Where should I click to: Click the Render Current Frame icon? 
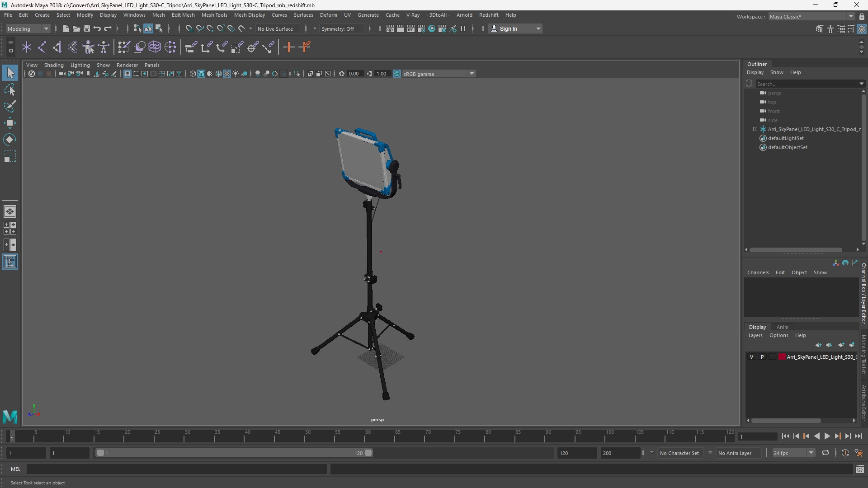pos(401,28)
